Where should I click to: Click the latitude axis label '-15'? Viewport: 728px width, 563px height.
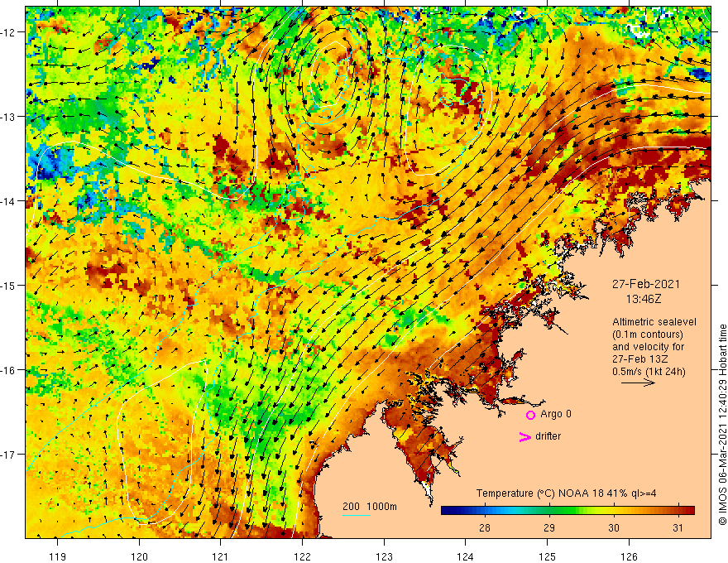pyautogui.click(x=8, y=285)
